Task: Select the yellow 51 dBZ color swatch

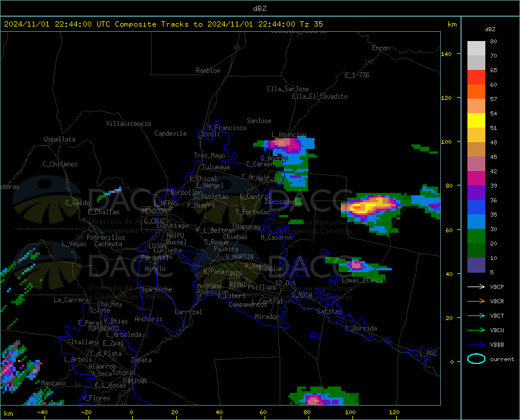Action: click(476, 121)
